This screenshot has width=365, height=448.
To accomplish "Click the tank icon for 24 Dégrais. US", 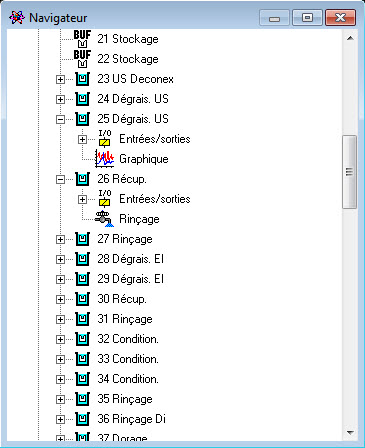I will click(x=82, y=99).
